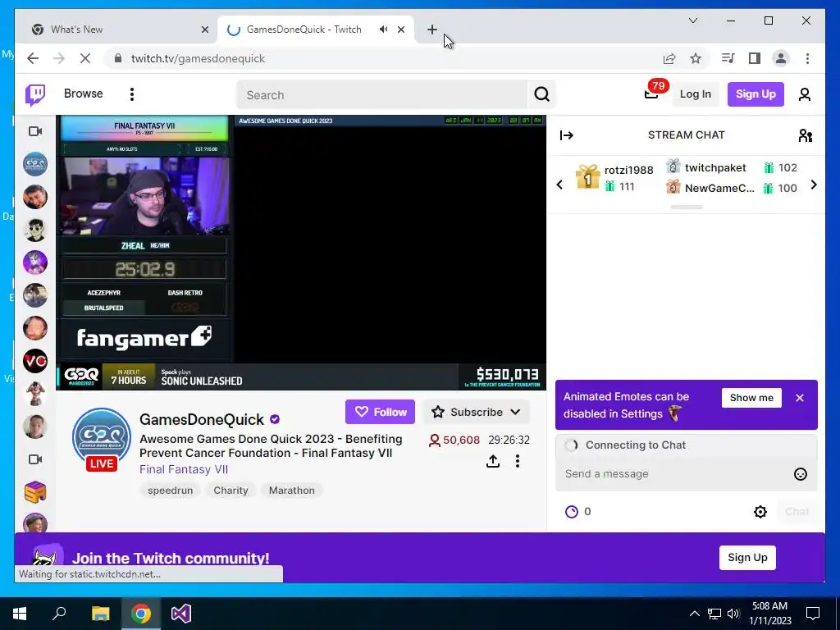The width and height of the screenshot is (840, 630).
Task: Open stream more options three dots
Action: point(518,461)
